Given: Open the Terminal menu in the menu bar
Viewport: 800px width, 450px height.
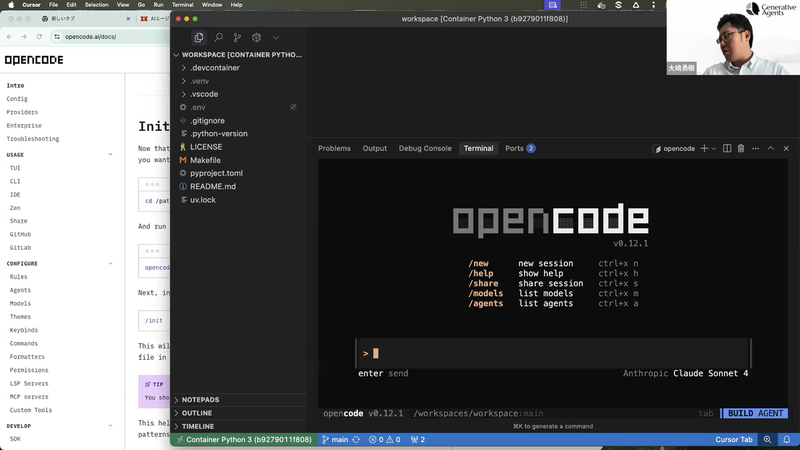Looking at the screenshot, I should coord(182,5).
